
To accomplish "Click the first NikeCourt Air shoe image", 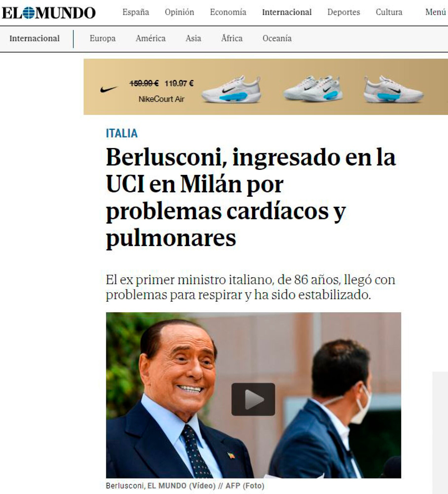I will pos(231,89).
